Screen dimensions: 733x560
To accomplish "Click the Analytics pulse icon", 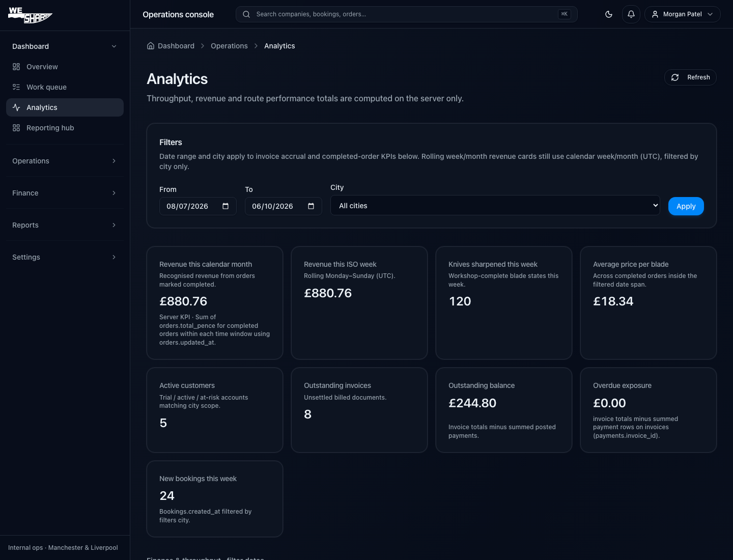I will (x=16, y=107).
